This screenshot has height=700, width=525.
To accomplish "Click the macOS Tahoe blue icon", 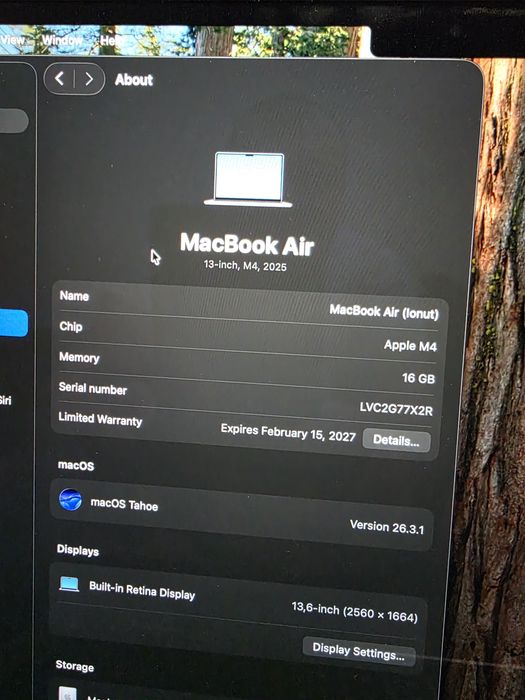I will click(71, 500).
